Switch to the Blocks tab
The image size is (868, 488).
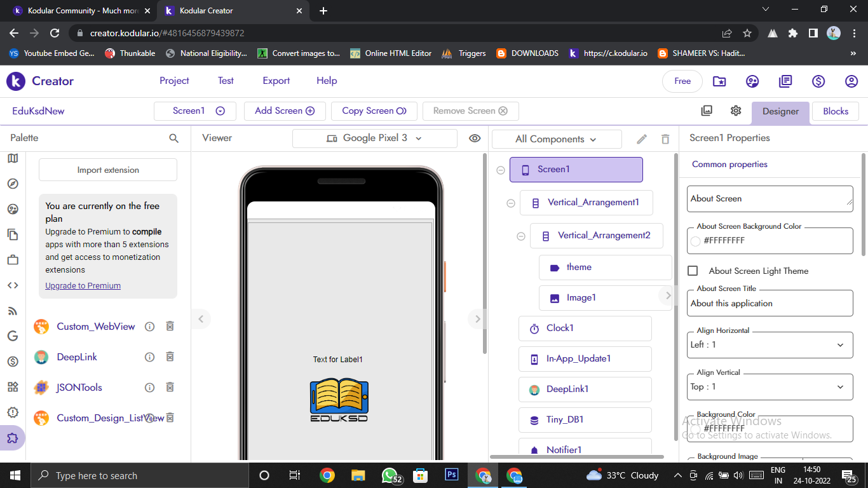[x=835, y=111]
